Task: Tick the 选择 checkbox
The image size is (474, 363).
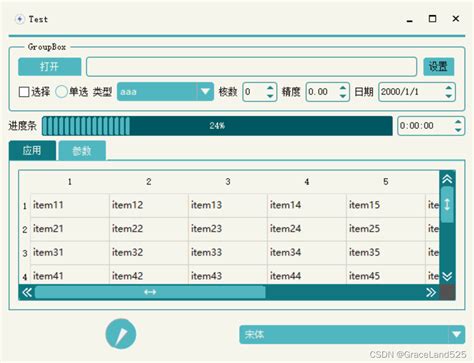Action: 24,92
